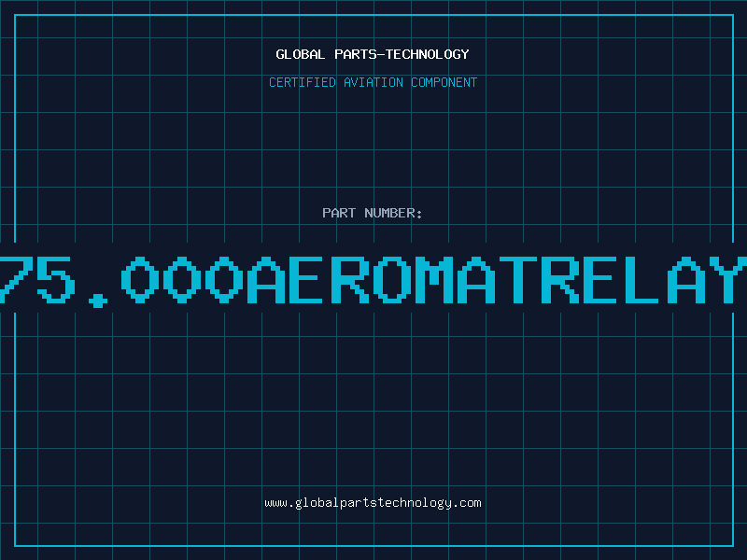
Task: Select the word COMPONENT in the subtitle
Action: pyautogui.click(x=444, y=82)
